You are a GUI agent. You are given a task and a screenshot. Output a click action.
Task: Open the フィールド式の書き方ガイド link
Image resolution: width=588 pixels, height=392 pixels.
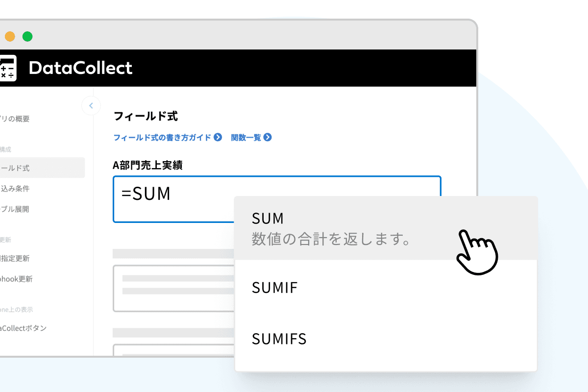162,137
